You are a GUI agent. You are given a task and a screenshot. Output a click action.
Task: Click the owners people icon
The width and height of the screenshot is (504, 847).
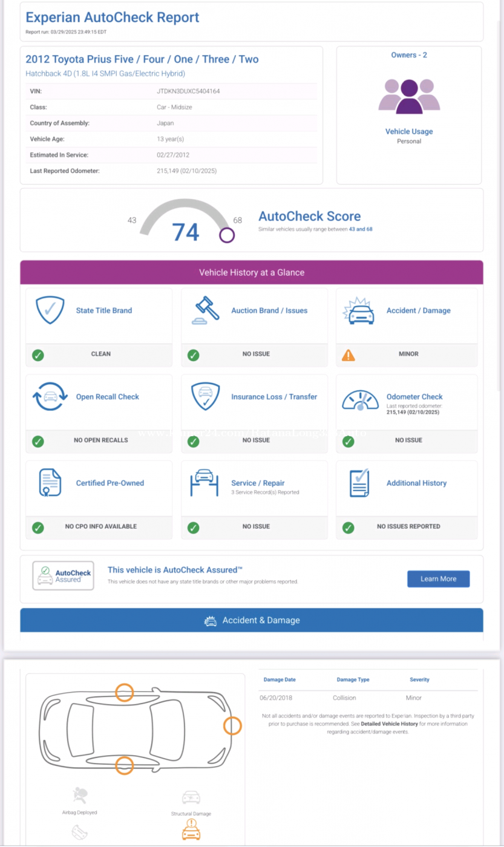409,96
